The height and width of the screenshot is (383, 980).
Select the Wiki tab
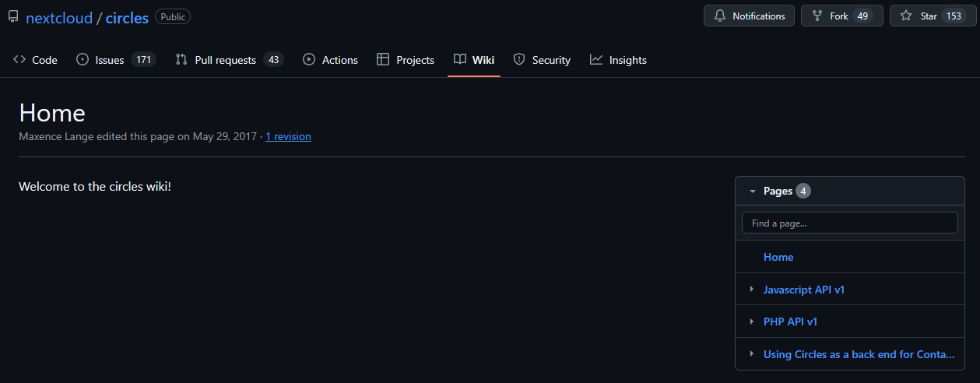[474, 60]
